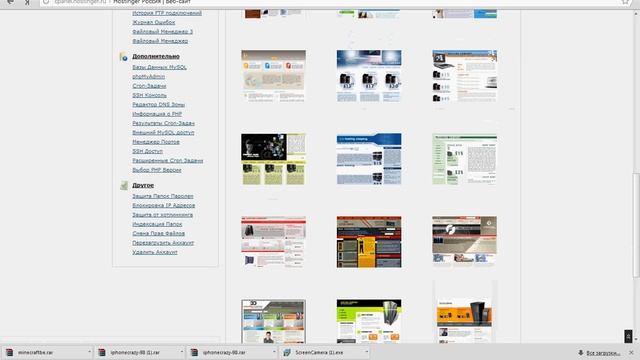Select blue template with three server prices
Image resolution: width=640 pixels, height=360 pixels.
pos(369,76)
